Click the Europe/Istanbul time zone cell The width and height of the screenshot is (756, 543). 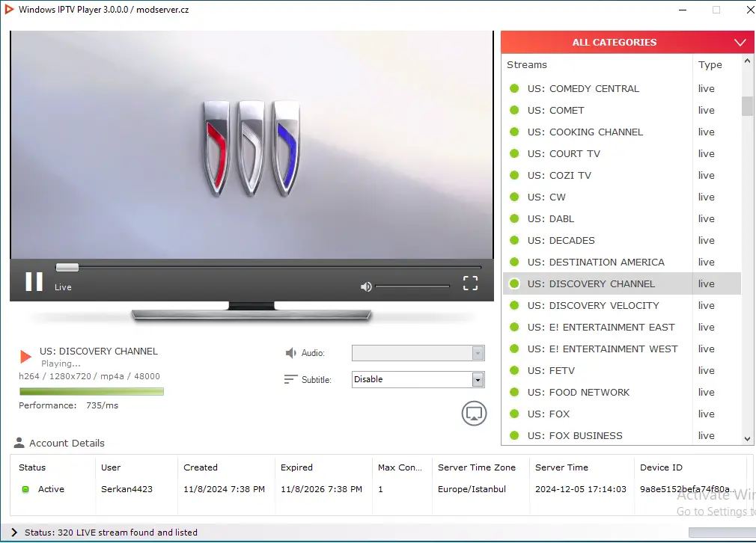(x=472, y=489)
